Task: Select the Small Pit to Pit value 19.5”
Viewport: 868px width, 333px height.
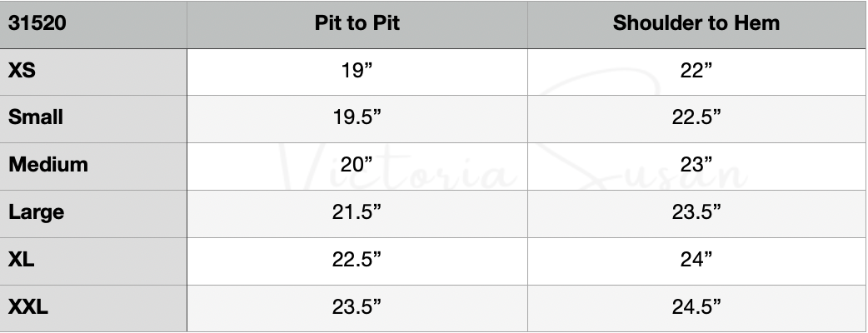Action: [x=357, y=117]
